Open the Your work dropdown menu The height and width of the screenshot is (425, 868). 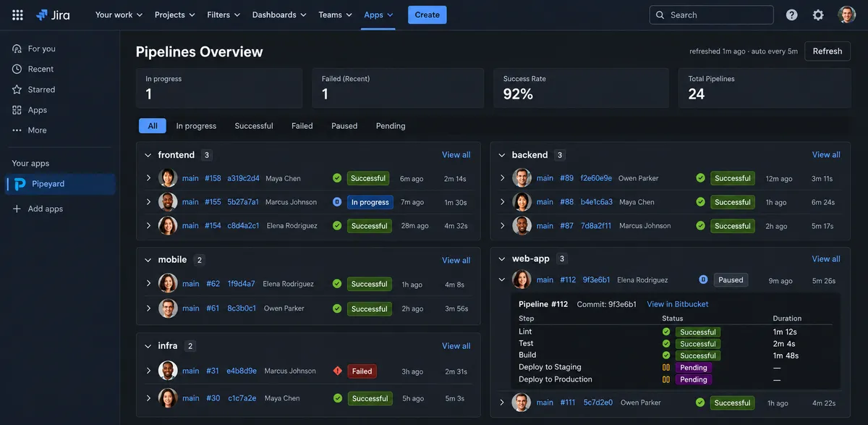(x=119, y=14)
